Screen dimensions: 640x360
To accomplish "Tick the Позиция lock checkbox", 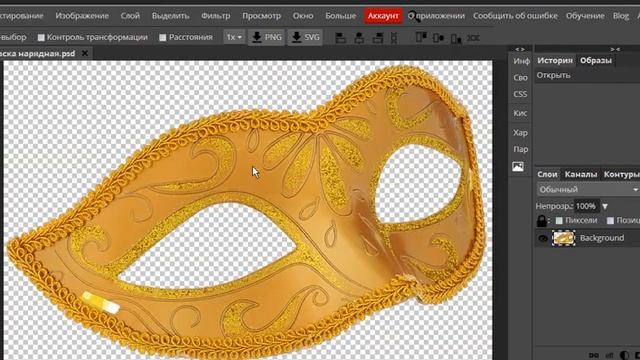I will coord(610,221).
